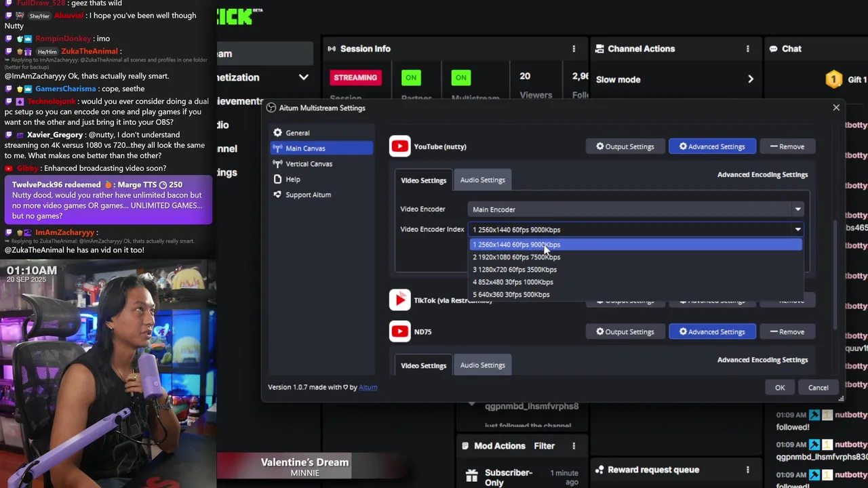Remove the ND75 output
The width and height of the screenshot is (868, 488).
[787, 331]
